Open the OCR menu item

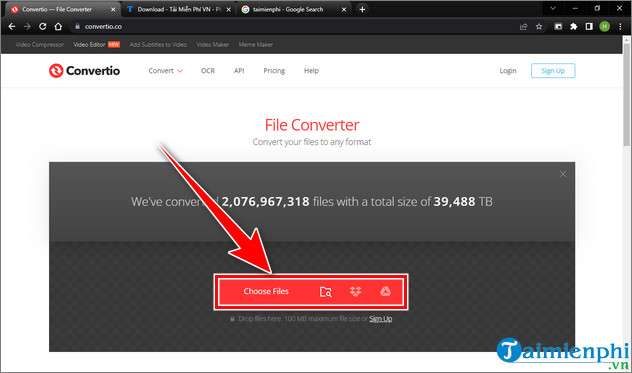[x=208, y=71]
